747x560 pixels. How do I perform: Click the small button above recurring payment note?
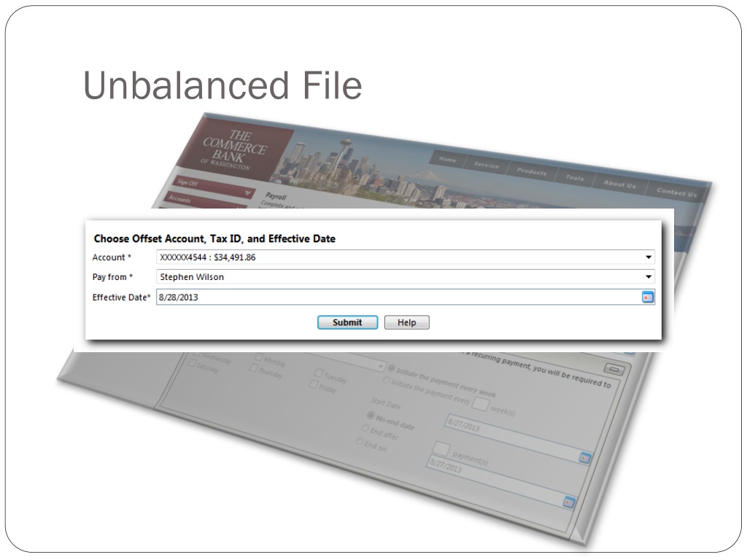coord(614,369)
